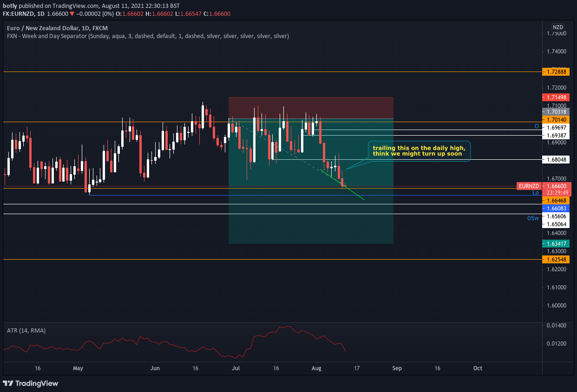Click the blue 'Lo' level marker
The height and width of the screenshot is (392, 577).
pos(536,192)
